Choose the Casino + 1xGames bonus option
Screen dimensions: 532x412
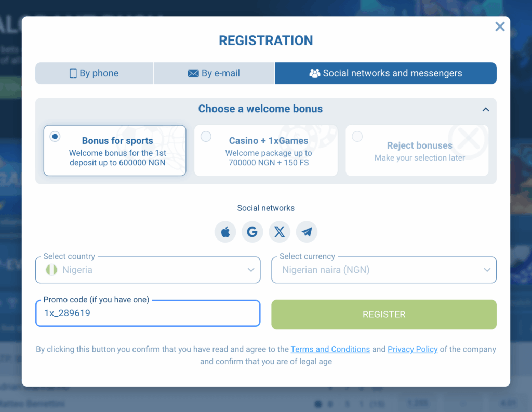tap(206, 137)
